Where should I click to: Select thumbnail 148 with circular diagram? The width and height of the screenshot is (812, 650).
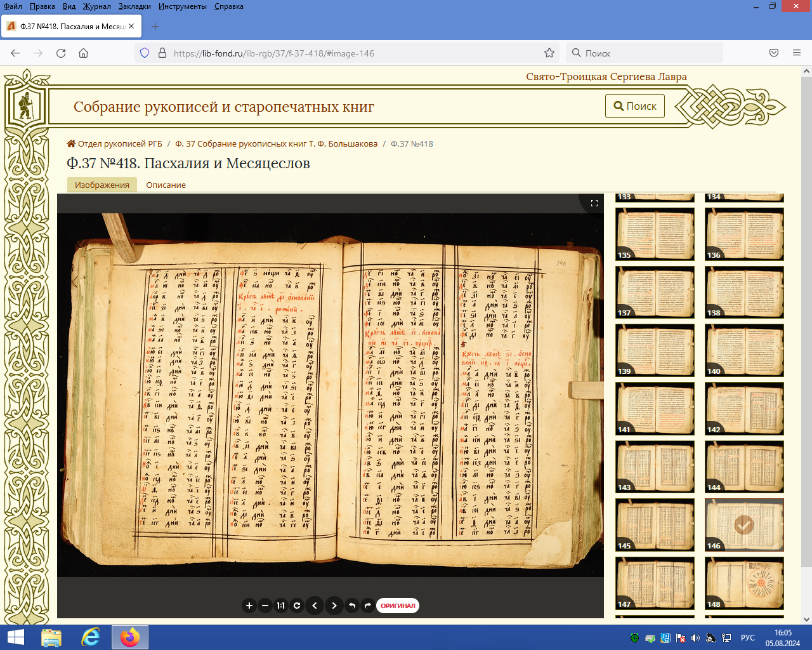point(744,583)
